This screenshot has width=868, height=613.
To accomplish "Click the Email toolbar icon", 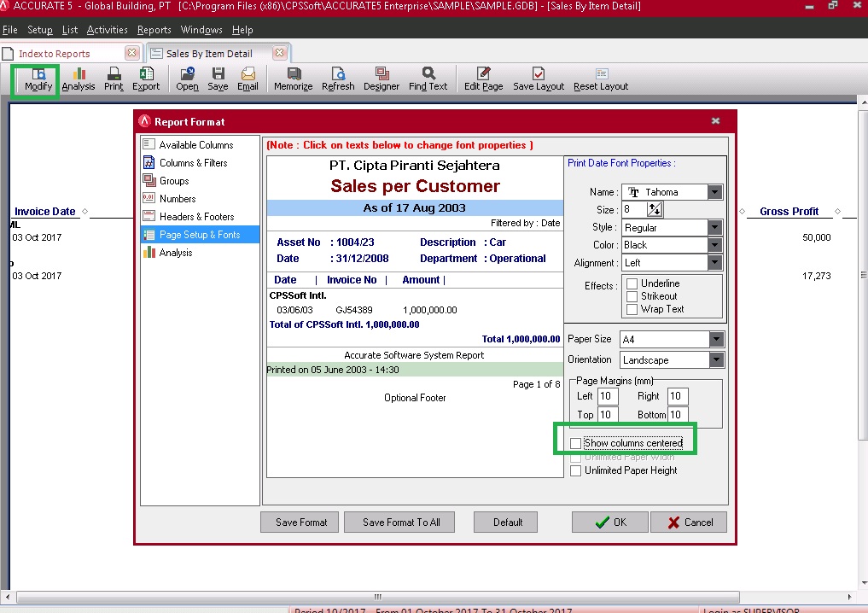I will 248,79.
